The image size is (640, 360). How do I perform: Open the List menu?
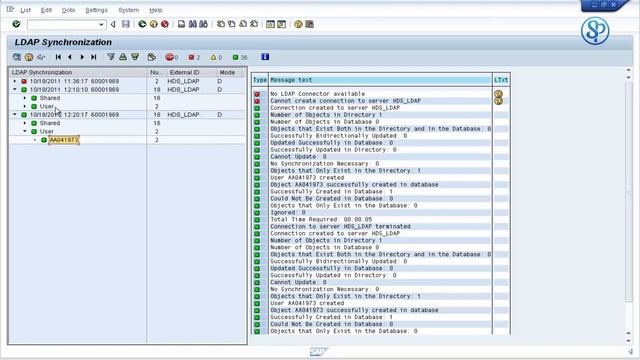coord(25,10)
